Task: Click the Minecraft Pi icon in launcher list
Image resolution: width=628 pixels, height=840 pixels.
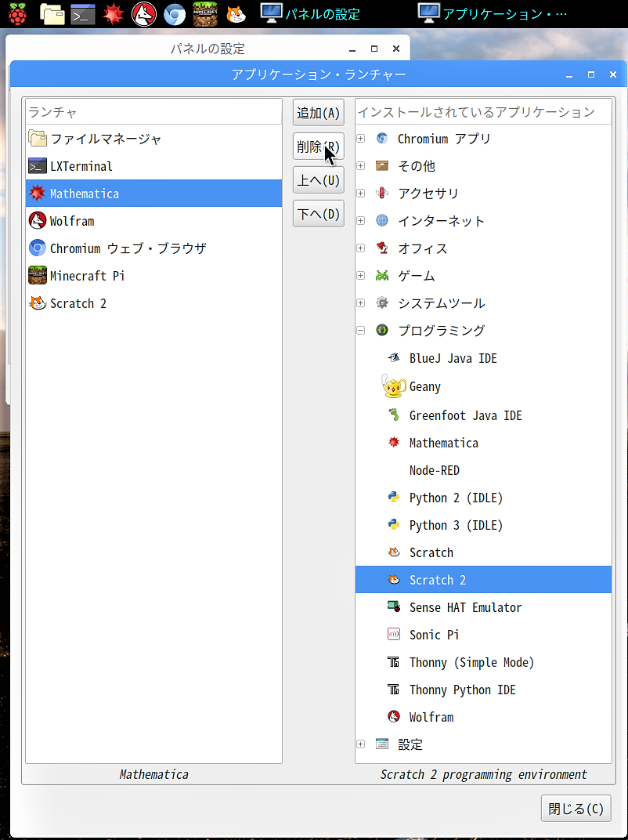Action: click(38, 275)
